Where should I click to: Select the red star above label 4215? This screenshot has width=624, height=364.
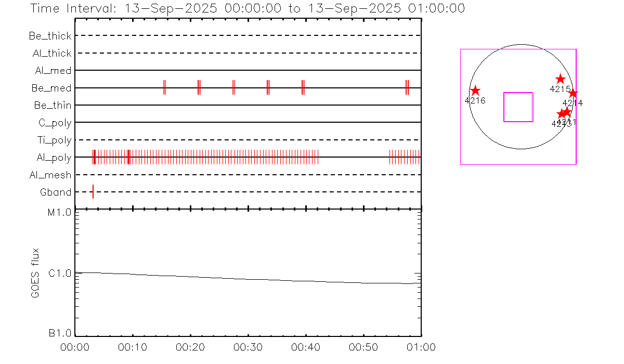pos(560,79)
